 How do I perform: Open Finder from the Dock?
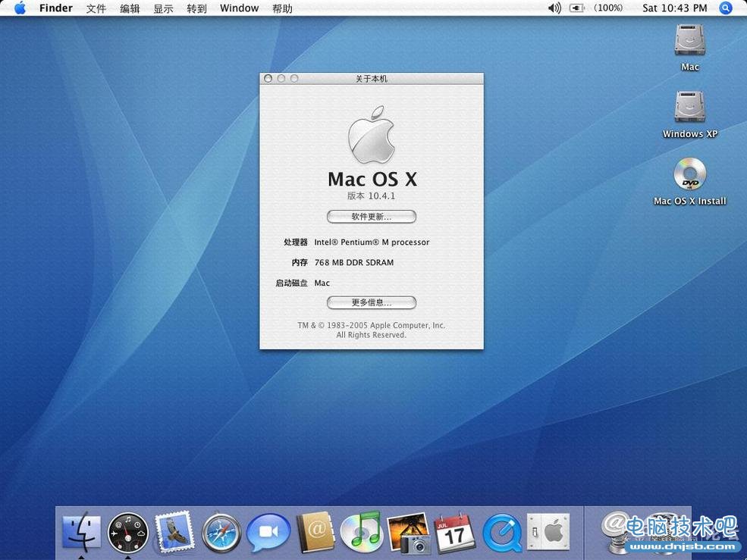(x=81, y=532)
